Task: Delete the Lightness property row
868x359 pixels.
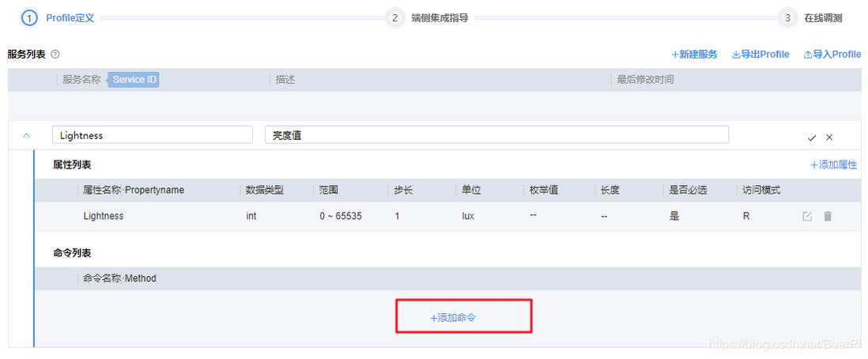Action: (x=828, y=217)
